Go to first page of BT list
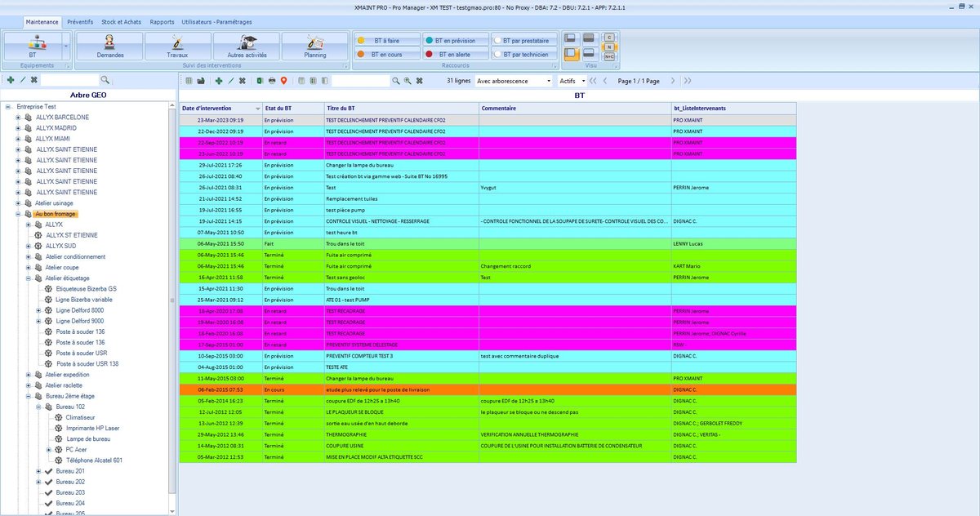This screenshot has width=980, height=516. 593,81
